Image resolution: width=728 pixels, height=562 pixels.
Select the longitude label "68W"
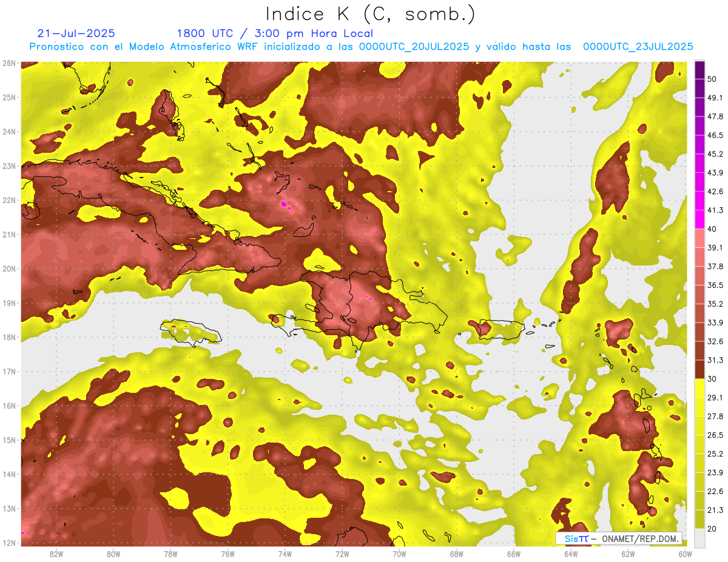[x=457, y=554]
